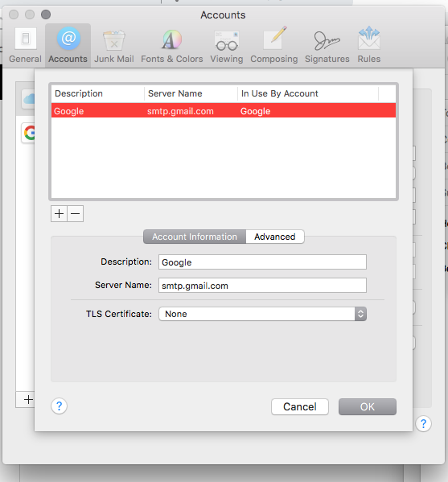The width and height of the screenshot is (448, 482).
Task: Open Junk Mail preferences
Action: (x=114, y=45)
